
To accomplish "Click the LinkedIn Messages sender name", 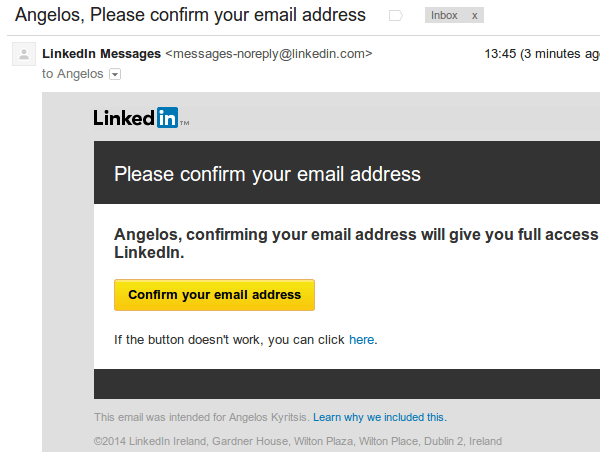I will [101, 53].
